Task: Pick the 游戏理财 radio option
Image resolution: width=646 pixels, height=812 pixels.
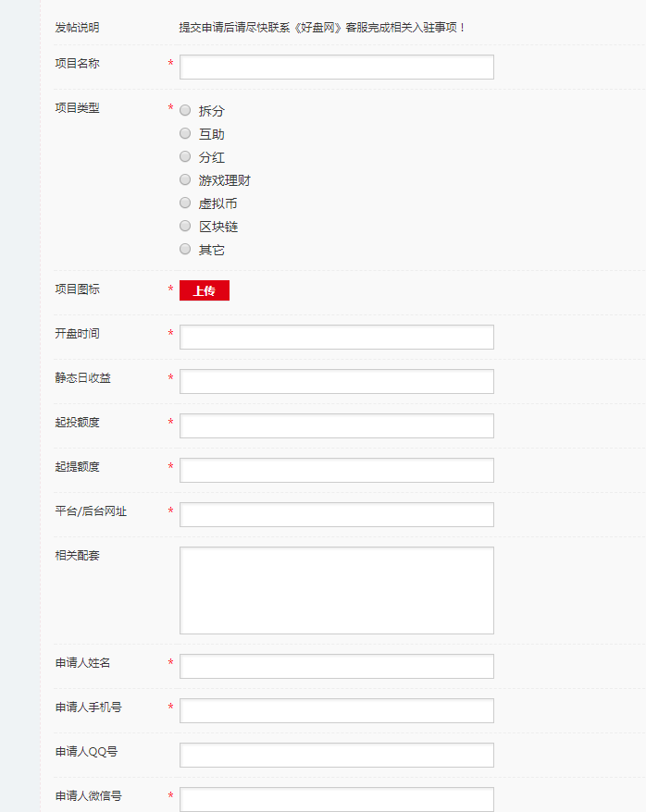Action: pyautogui.click(x=185, y=179)
